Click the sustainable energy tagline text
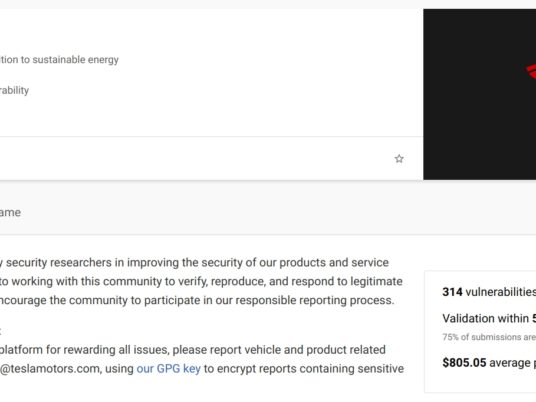Viewport: 536px width, 402px height. pos(59,59)
